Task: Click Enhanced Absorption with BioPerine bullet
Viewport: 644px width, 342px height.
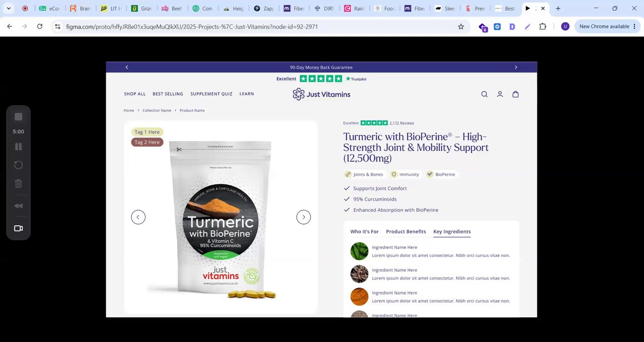Action: click(x=395, y=210)
